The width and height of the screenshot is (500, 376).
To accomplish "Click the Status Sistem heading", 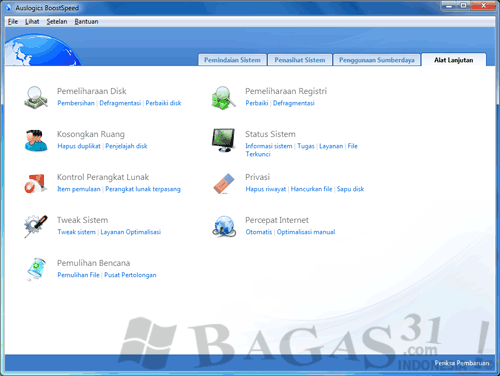I will click(270, 134).
